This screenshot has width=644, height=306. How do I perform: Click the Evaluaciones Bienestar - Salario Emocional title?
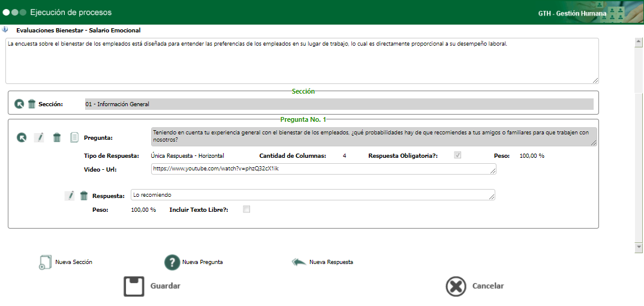[79, 30]
